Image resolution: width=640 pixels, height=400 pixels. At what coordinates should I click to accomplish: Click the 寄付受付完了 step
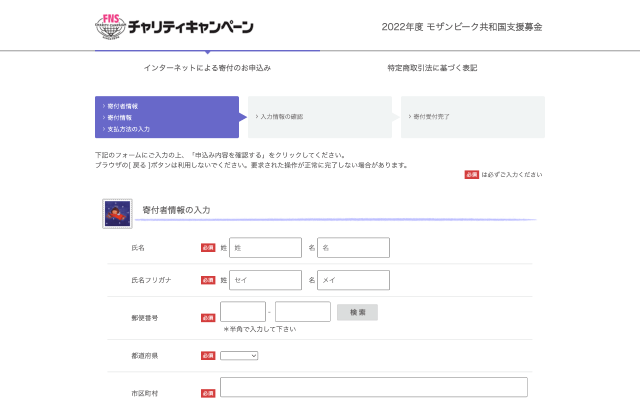click(472, 117)
